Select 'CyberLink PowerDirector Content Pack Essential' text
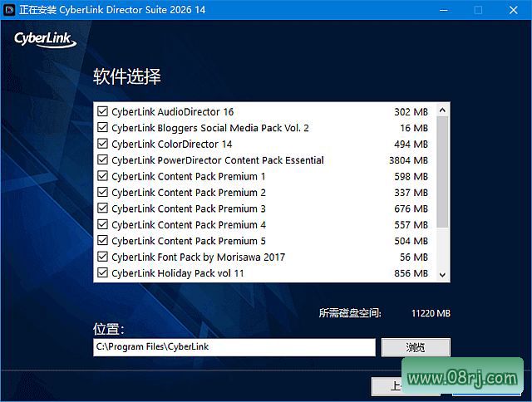Viewport: 532px width, 402px height. [x=218, y=160]
